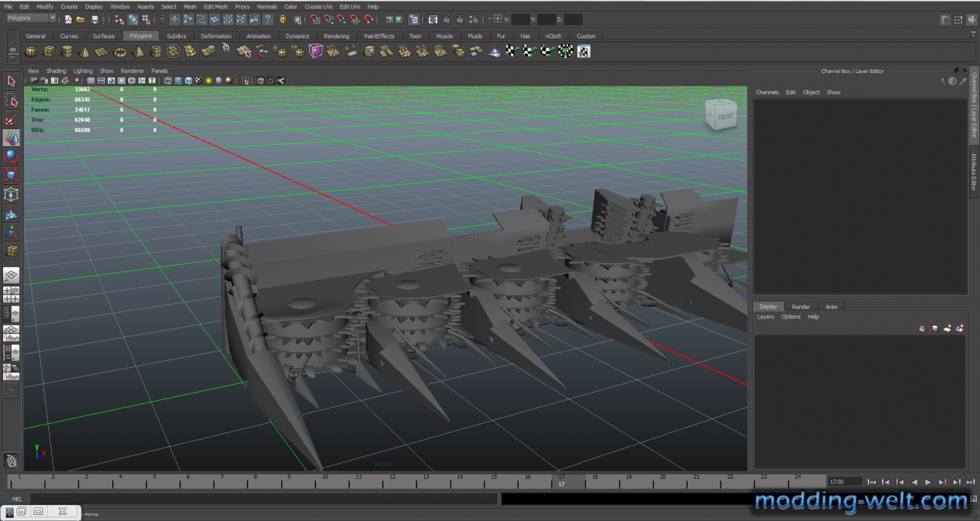Click frame 10 on the time slider
The width and height of the screenshot is (980, 521).
324,481
